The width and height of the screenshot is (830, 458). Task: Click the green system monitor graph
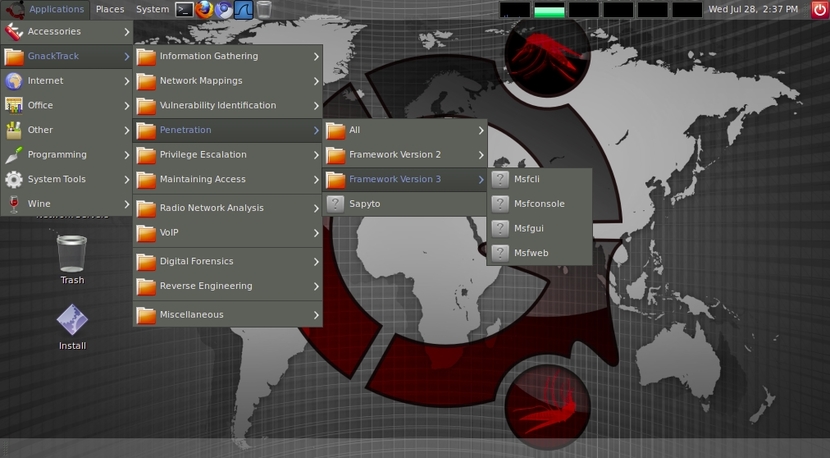pos(549,10)
